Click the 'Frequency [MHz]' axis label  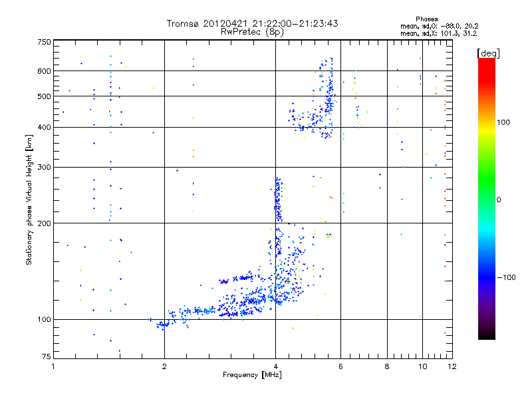click(252, 375)
